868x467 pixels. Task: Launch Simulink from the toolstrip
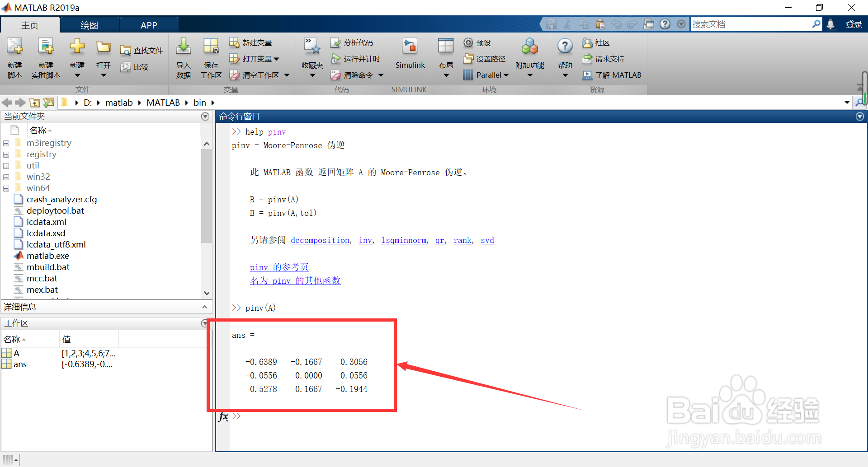(x=410, y=53)
